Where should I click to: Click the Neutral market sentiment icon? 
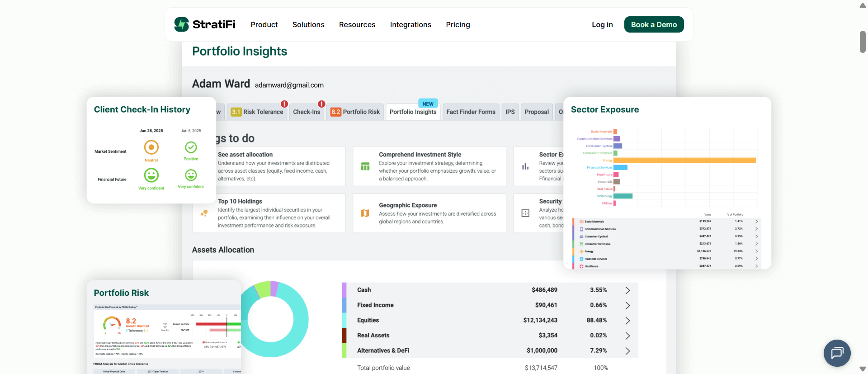click(151, 147)
